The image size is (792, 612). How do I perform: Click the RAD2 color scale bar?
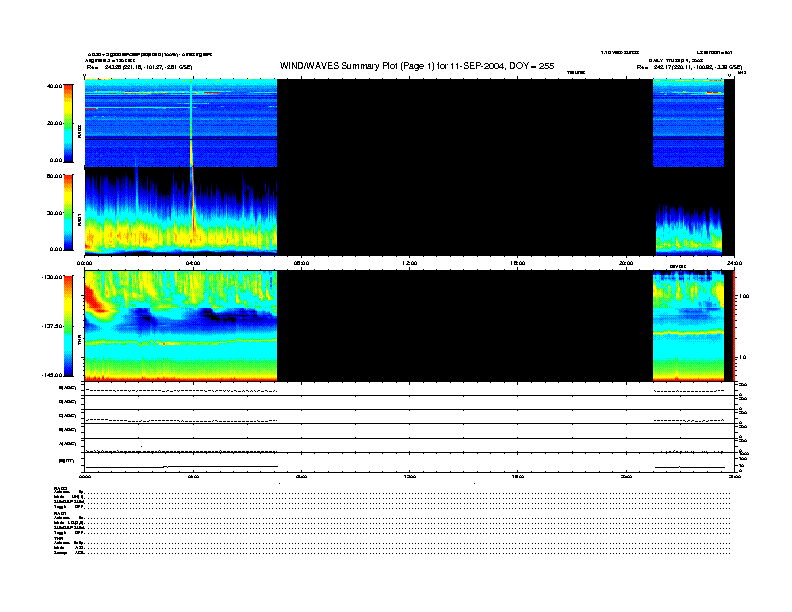(x=69, y=122)
